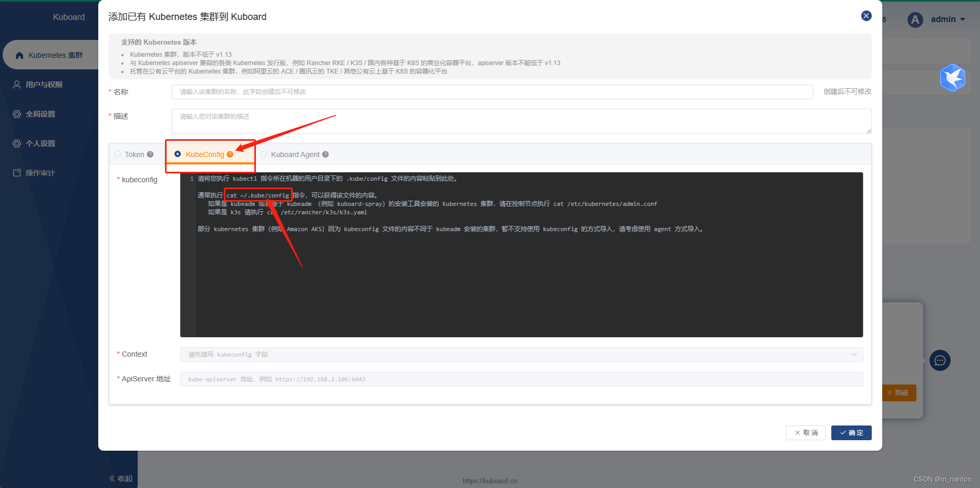Click the gear icon beside 全局设置
980x488 pixels.
click(x=17, y=114)
